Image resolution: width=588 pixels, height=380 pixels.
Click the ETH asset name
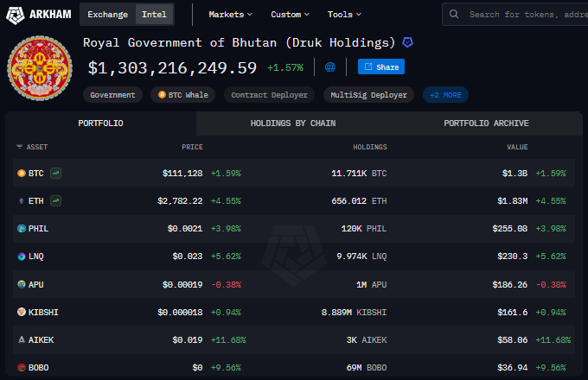tap(36, 201)
